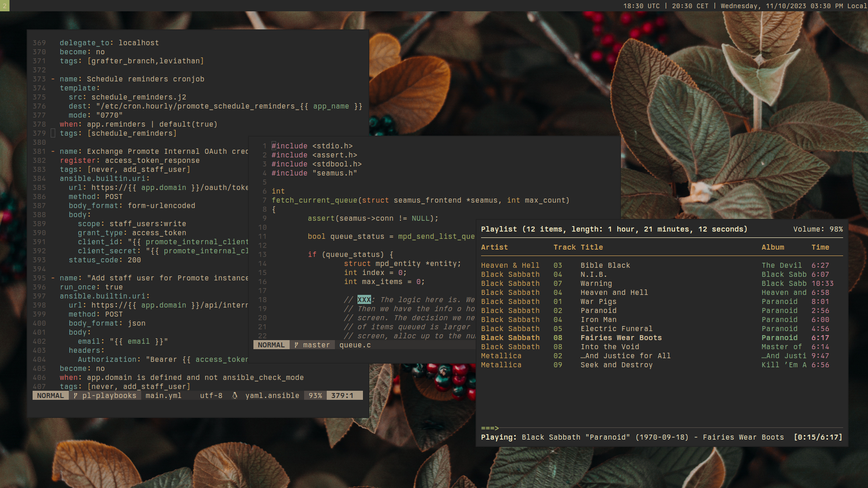Viewport: 868px width, 488px height.
Task: Select Warning track in playlist
Action: tap(662, 284)
